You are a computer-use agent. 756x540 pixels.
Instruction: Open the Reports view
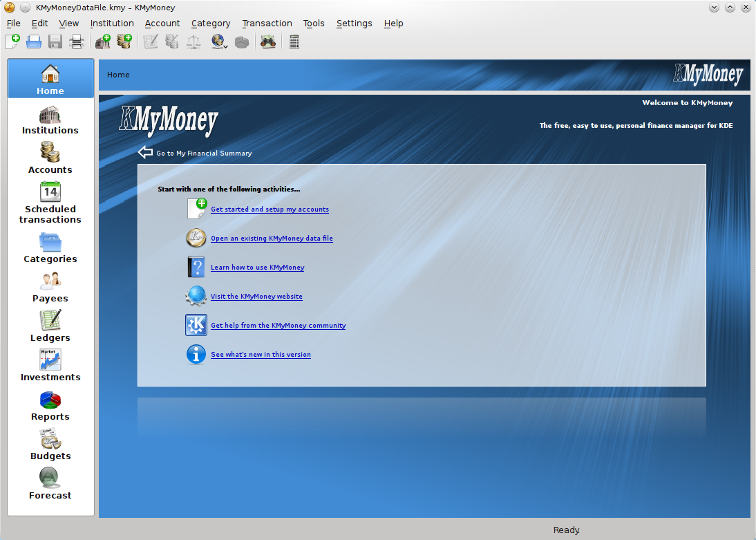50,406
